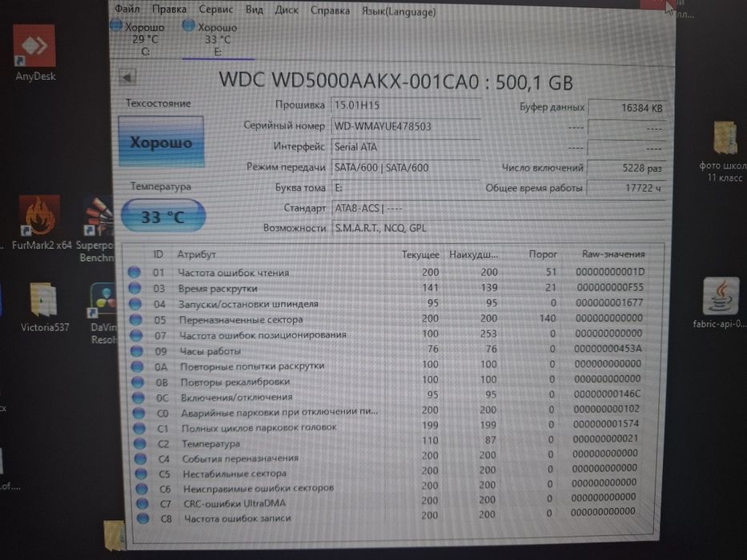
Task: Click the Возможности field S.M.A.R.T., NCQ, GPL
Action: click(498, 228)
